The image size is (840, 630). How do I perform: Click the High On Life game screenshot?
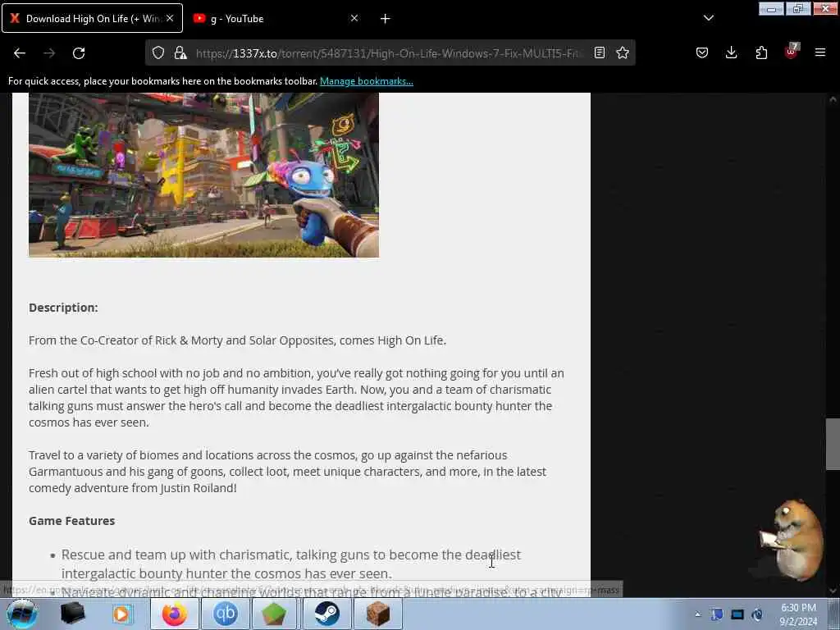[x=203, y=175]
